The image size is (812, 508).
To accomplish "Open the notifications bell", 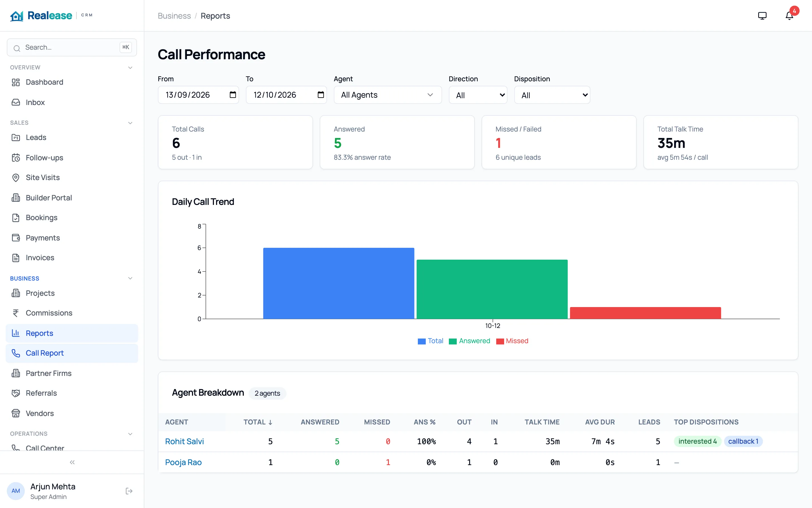I will [789, 16].
